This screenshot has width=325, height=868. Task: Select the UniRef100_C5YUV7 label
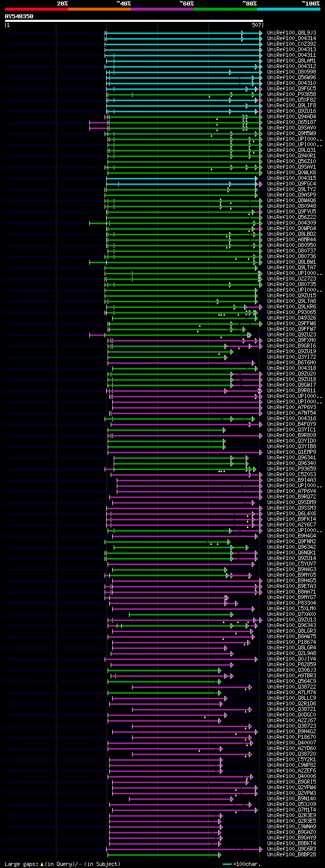coord(291,564)
